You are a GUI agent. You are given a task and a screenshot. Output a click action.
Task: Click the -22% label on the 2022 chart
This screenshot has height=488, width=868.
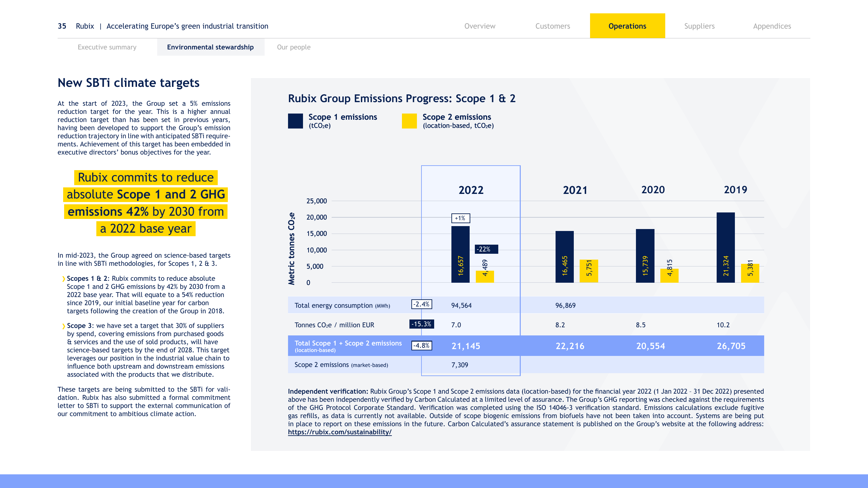pos(486,249)
